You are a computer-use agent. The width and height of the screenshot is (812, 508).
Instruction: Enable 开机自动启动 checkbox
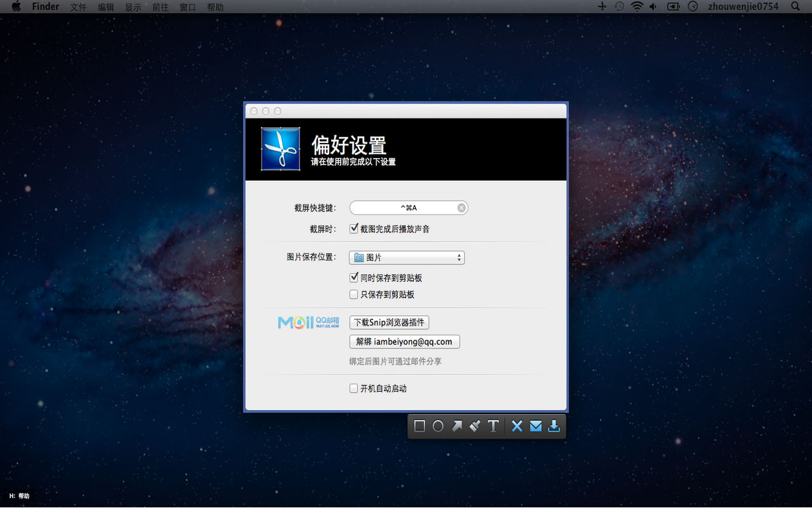[354, 388]
